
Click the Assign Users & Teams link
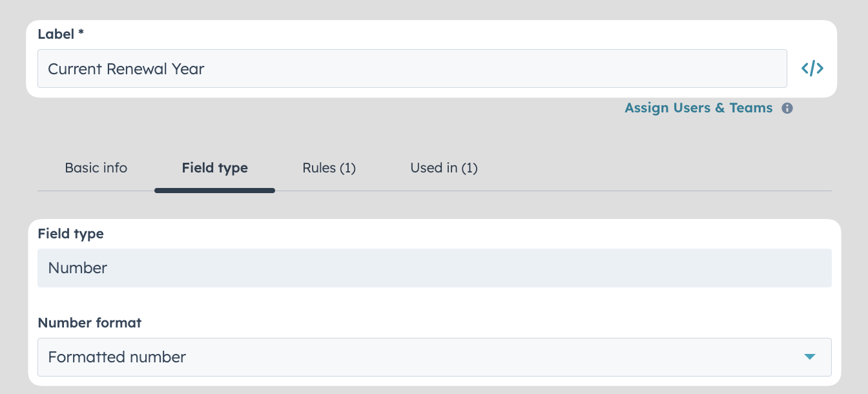point(699,108)
